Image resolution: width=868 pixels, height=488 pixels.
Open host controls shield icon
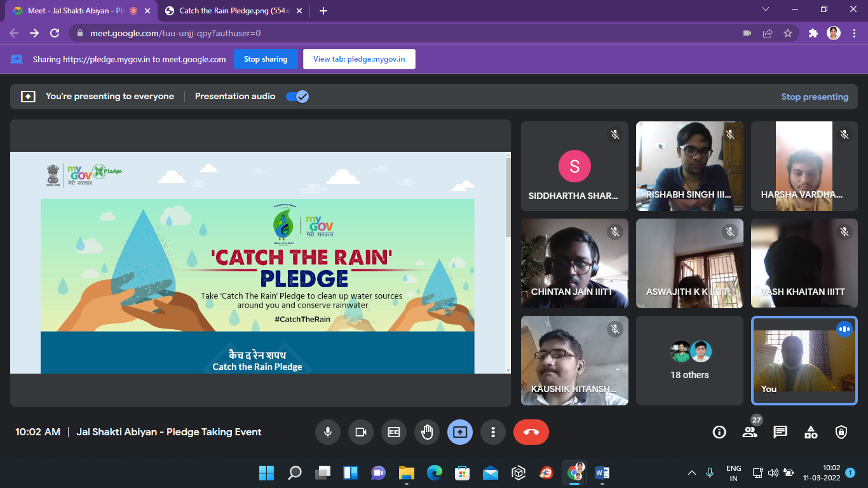point(841,432)
